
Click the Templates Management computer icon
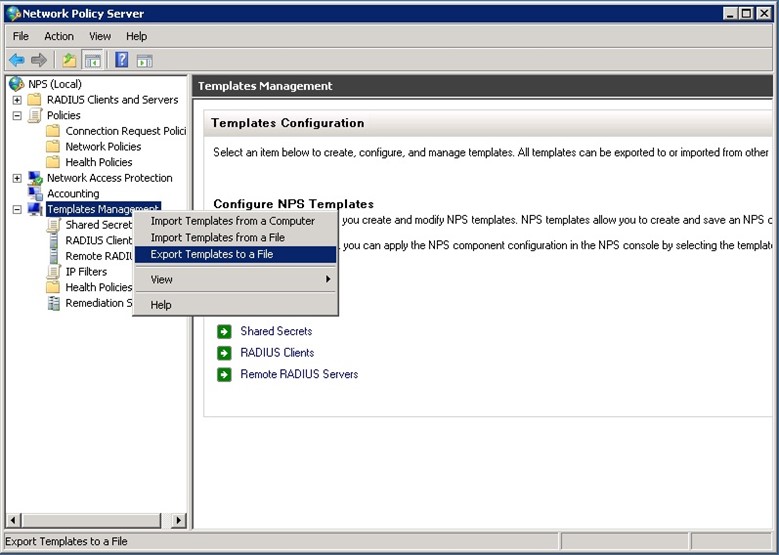(35, 209)
